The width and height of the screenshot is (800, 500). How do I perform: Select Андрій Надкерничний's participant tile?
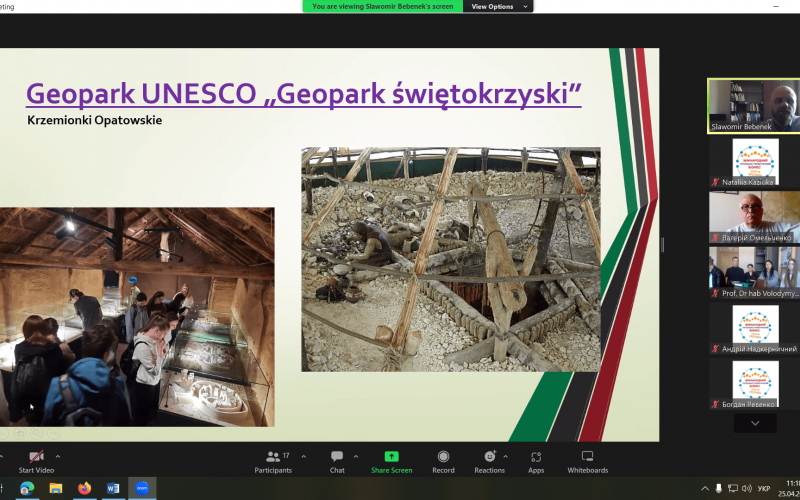tap(755, 329)
